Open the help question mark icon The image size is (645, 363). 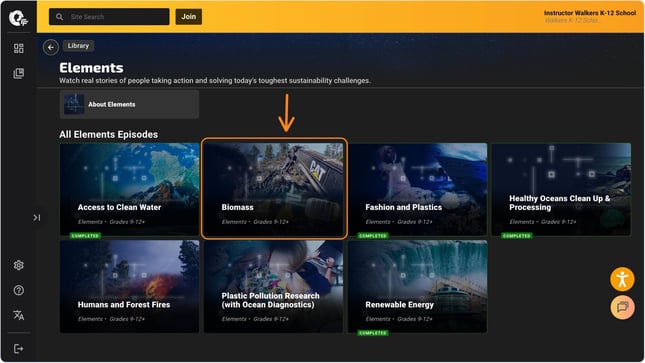pos(19,291)
